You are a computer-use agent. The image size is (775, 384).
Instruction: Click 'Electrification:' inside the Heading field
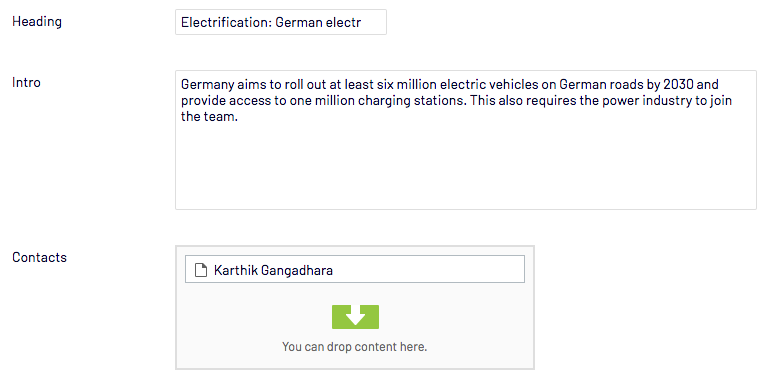coord(226,22)
